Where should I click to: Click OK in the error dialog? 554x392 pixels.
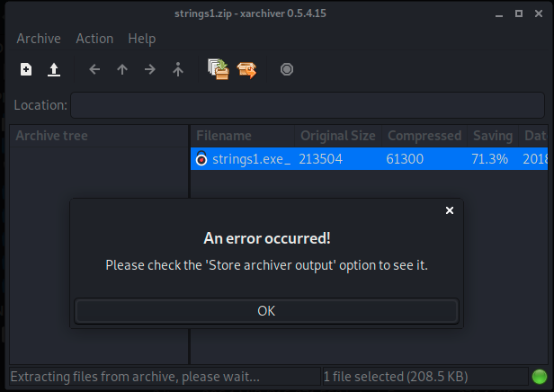[x=266, y=311]
